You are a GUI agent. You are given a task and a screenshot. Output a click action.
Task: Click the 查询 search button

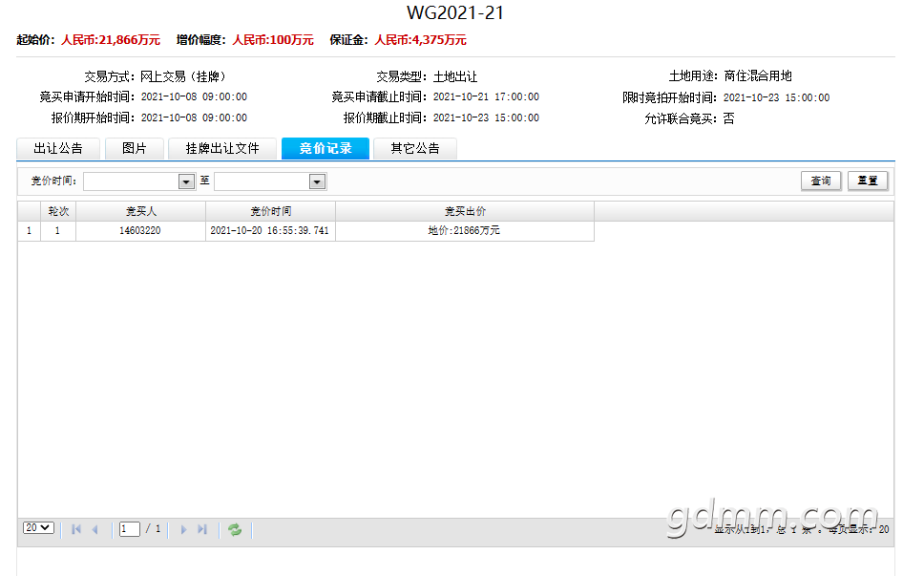click(821, 181)
